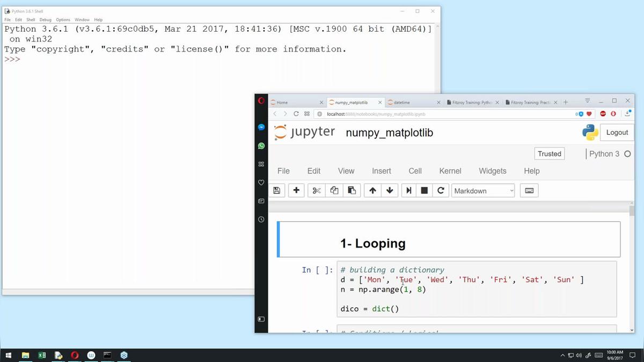Copy selected cells in Jupyter toolbar
Viewport: 644px width, 362px height.
(334, 191)
